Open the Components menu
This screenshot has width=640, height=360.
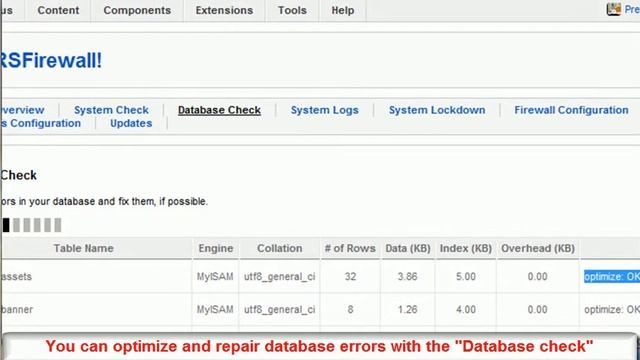pos(137,10)
